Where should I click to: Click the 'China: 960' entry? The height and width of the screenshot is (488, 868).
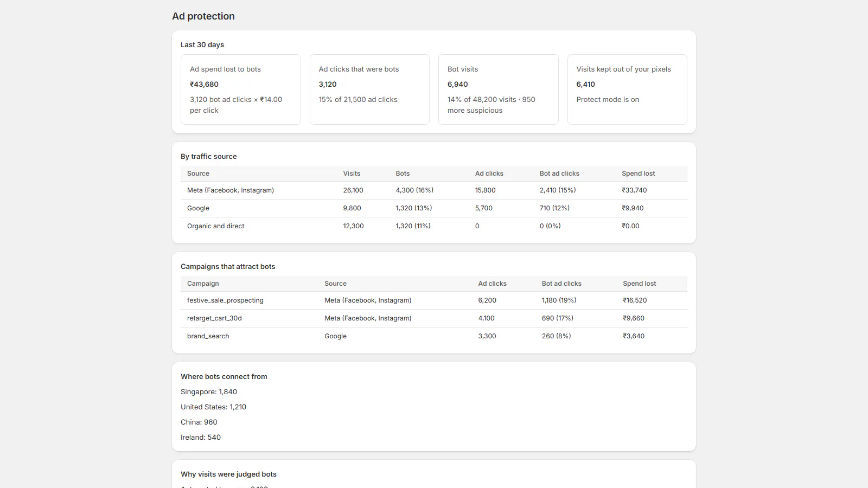click(199, 422)
